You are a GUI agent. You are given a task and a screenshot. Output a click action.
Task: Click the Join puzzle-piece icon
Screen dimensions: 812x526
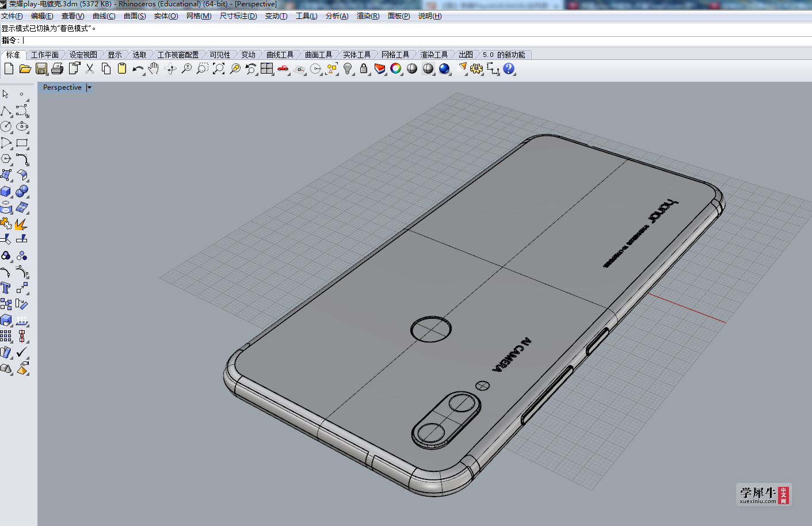[6, 223]
